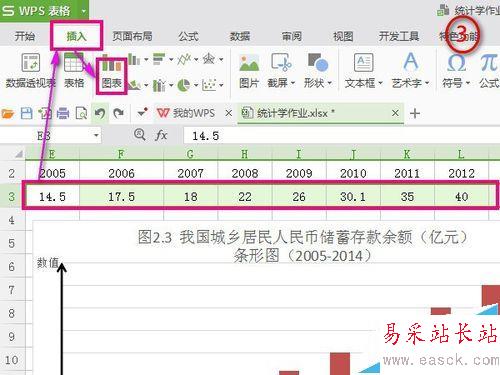The height and width of the screenshot is (375, 500).
Task: Select the combo chart icon
Action: point(159,85)
